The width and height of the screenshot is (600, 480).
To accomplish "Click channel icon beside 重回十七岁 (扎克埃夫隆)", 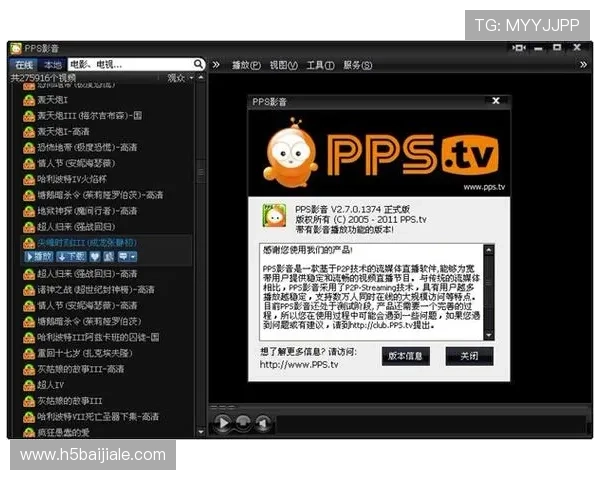I will (29, 354).
